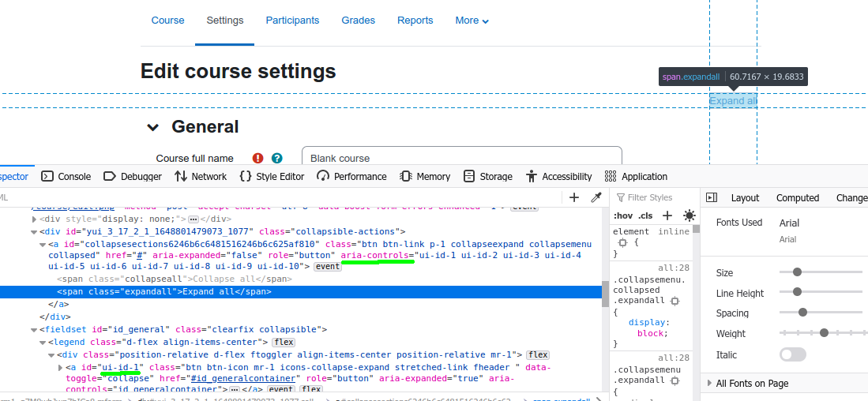This screenshot has width=868, height=401.
Task: Click the Arial font name under Fonts Used
Action: [x=789, y=223]
